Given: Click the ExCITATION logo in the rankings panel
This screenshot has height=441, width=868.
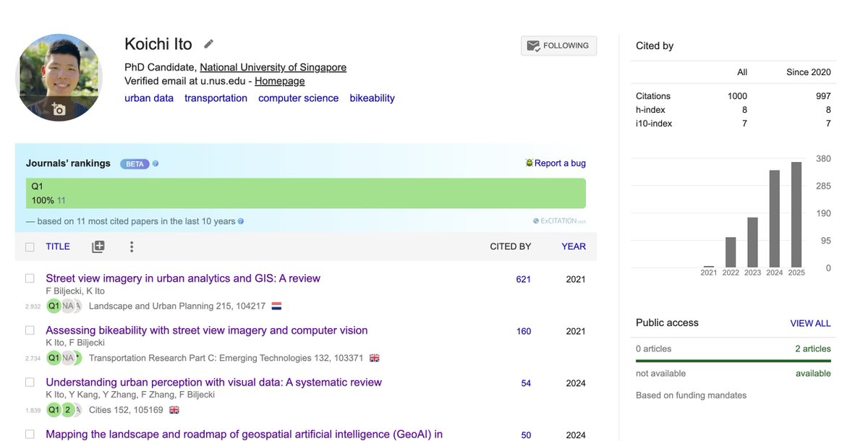Looking at the screenshot, I should point(559,221).
